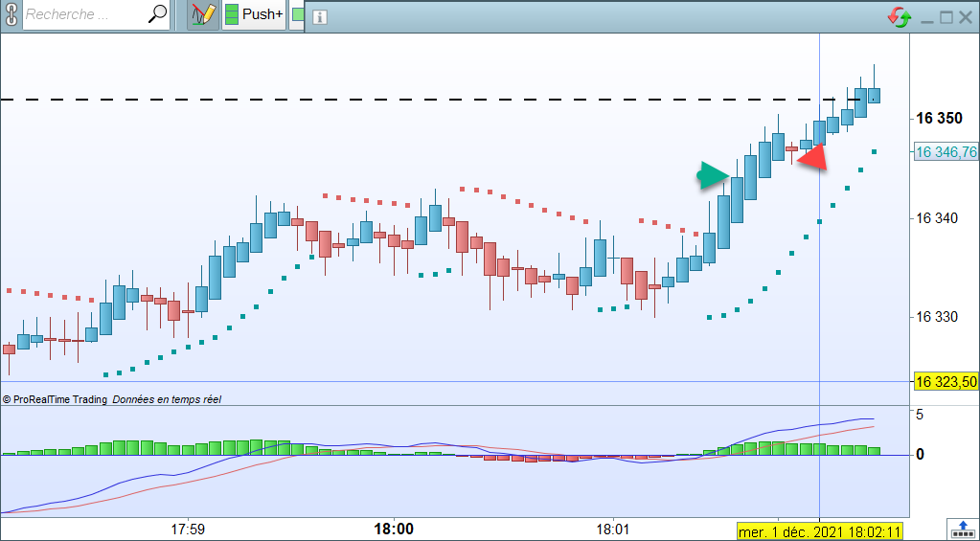This screenshot has height=541, width=980.
Task: Click the magnifying glass search icon
Action: [x=157, y=13]
